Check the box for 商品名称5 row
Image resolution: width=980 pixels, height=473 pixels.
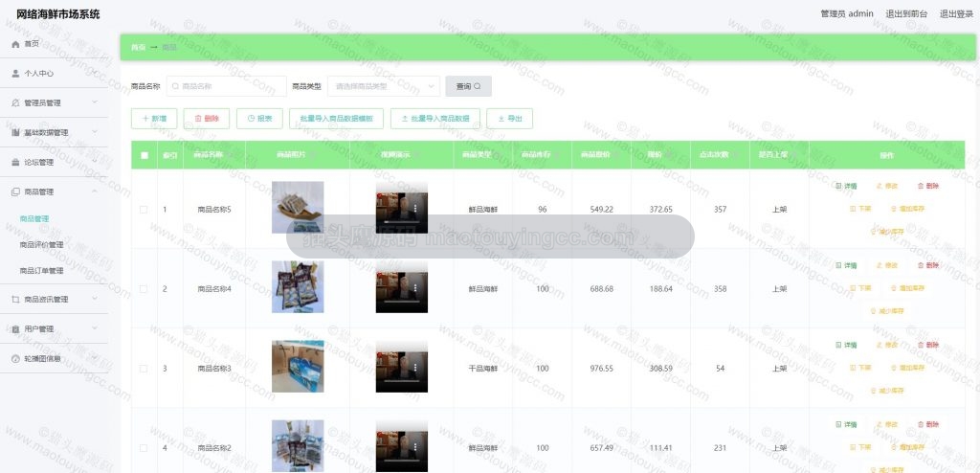pyautogui.click(x=144, y=209)
